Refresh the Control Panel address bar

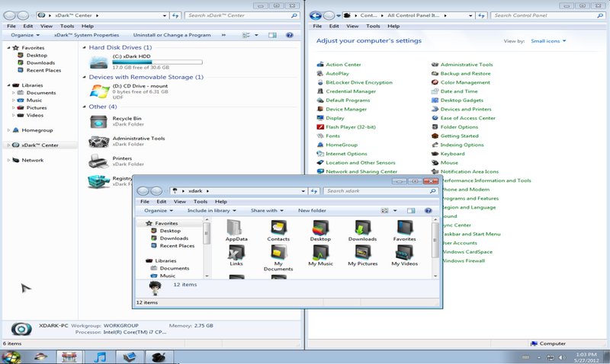pos(481,15)
